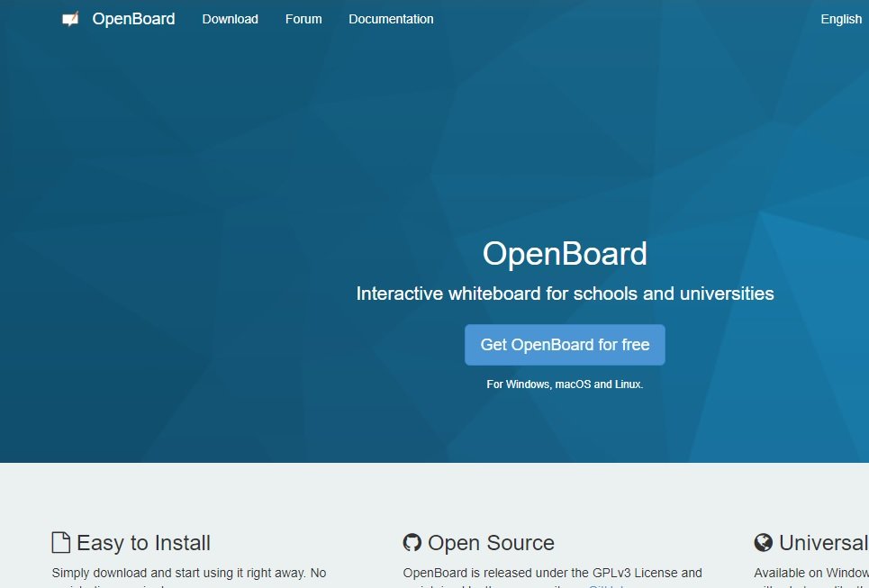
Task: Open the Download menu item
Action: [x=230, y=19]
